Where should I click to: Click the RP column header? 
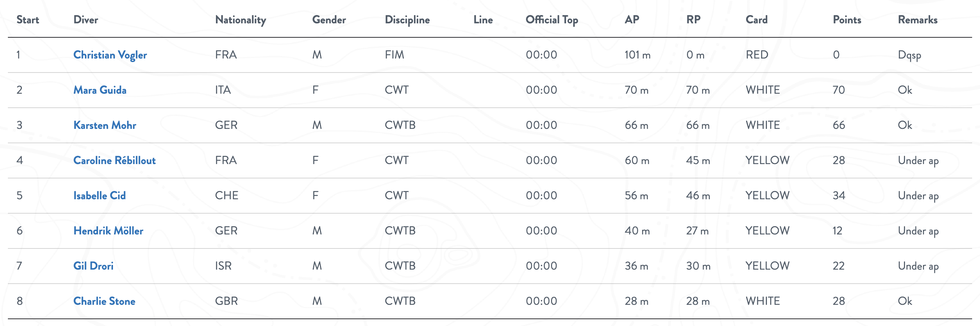point(693,20)
